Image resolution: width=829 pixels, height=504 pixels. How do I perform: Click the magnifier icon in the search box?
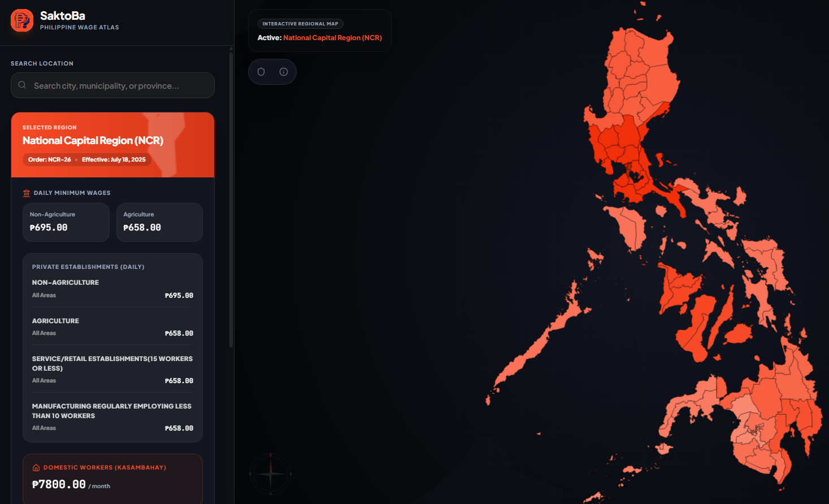22,85
